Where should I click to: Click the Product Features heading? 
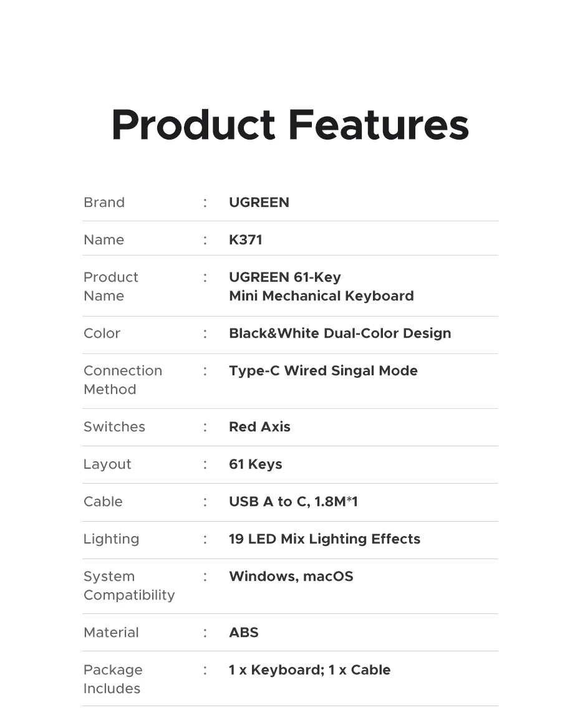coord(290,125)
